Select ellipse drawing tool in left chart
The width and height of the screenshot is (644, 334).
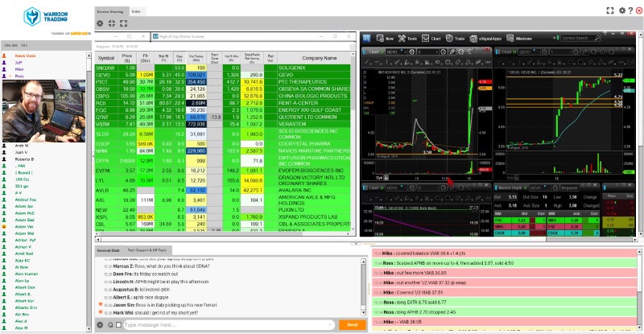coord(438,62)
